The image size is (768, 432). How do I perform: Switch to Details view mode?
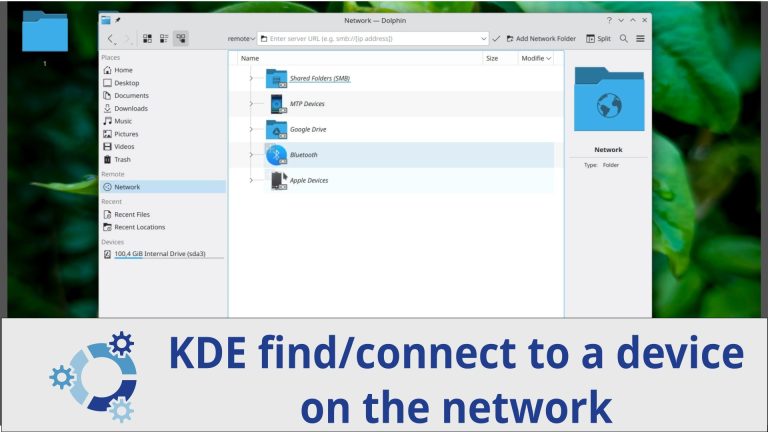(181, 39)
